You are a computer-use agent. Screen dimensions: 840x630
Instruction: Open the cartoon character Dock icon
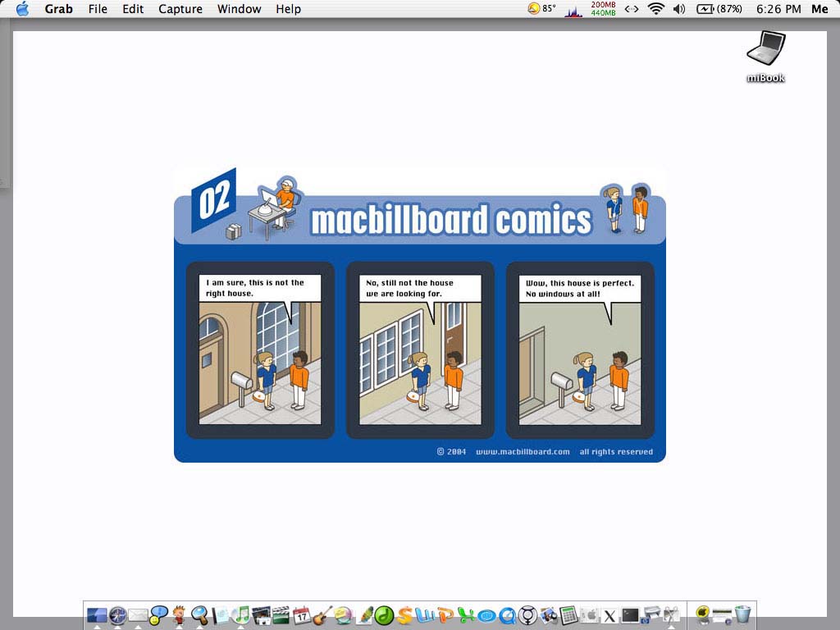tap(179, 615)
